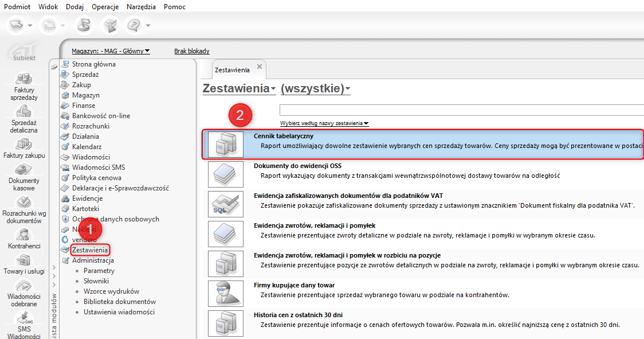
Task: Select Zestawienia in the module list
Action: 90,250
